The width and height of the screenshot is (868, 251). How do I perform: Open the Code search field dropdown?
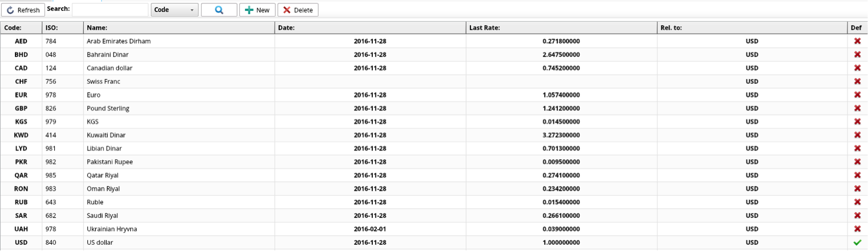tap(175, 10)
